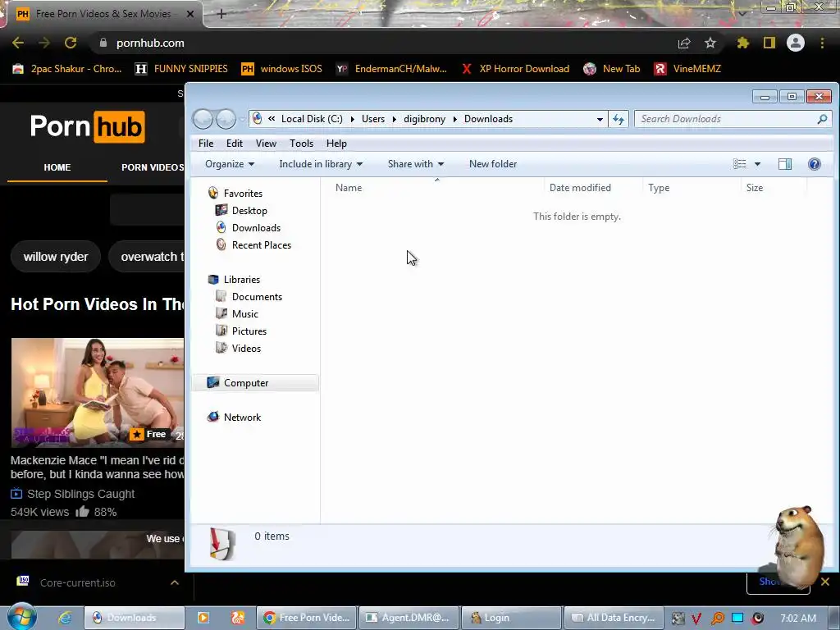Viewport: 840px width, 630px height.
Task: Open the Tools menu in Explorer
Action: point(301,144)
